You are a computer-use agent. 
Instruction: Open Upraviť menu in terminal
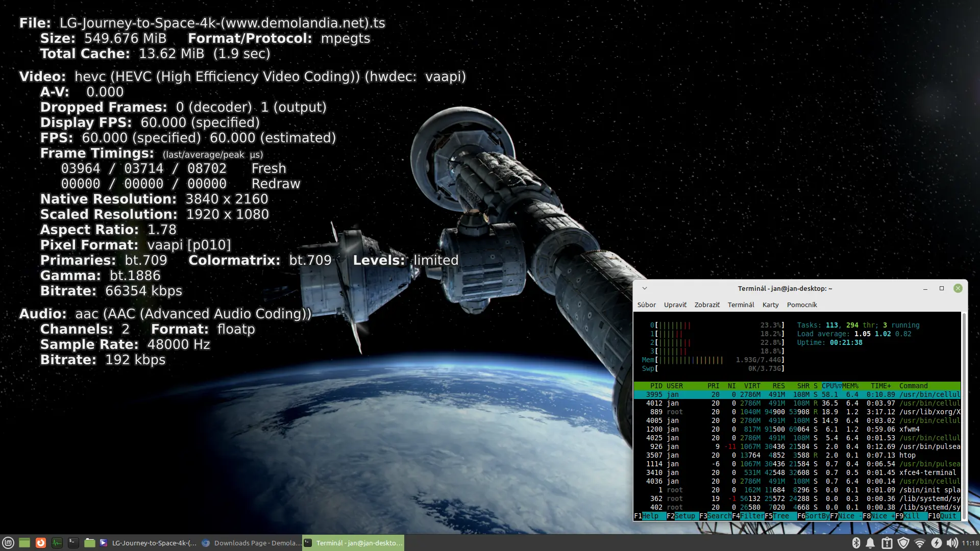[675, 305]
